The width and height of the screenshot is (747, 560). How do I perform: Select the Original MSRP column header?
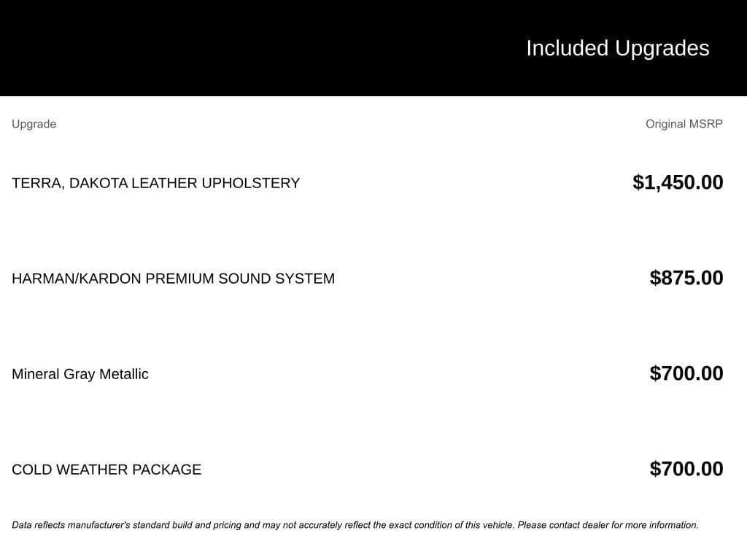click(684, 124)
